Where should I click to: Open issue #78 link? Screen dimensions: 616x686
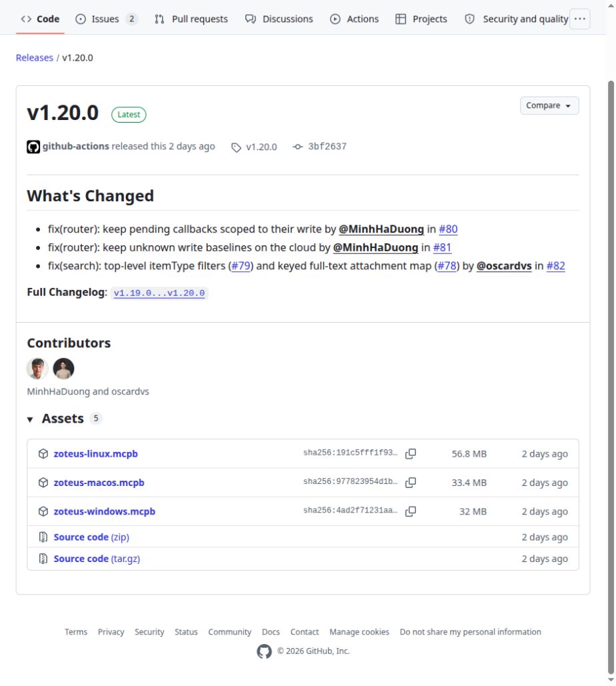[447, 265]
